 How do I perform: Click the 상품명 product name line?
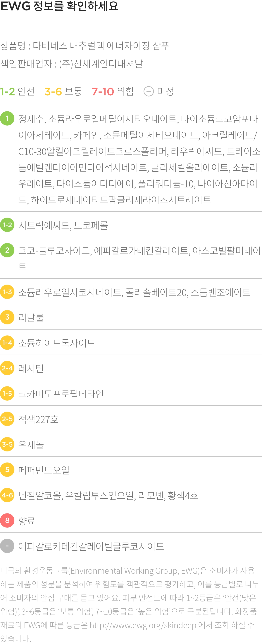point(85,45)
